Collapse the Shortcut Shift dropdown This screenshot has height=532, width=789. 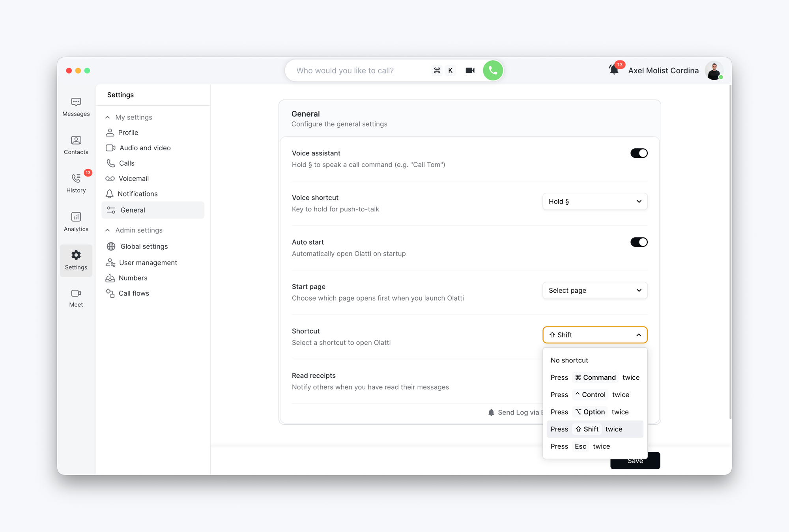[595, 335]
